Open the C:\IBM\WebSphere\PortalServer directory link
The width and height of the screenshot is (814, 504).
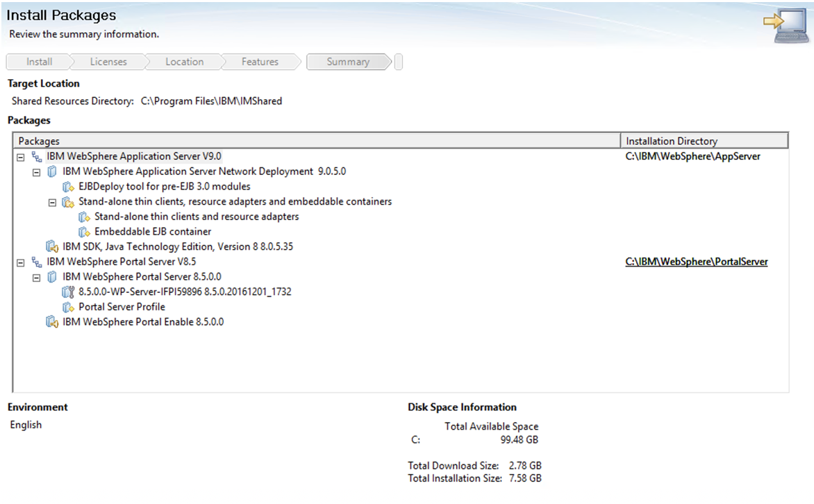tap(696, 262)
